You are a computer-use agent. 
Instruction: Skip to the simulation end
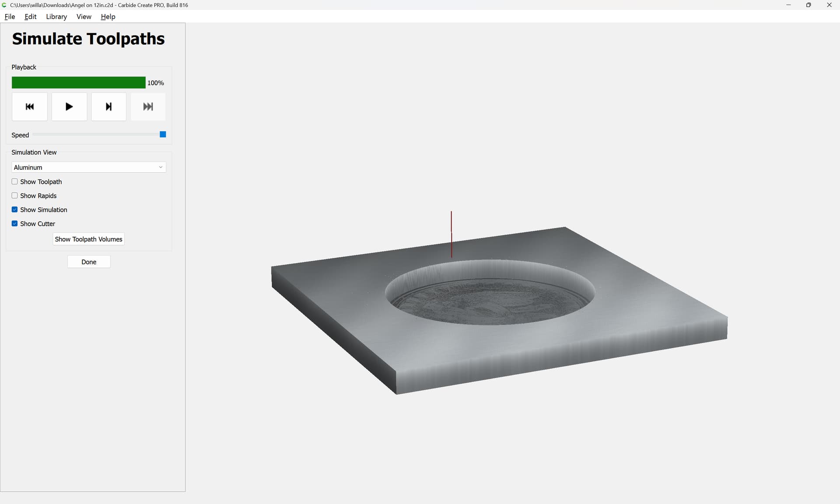(148, 106)
